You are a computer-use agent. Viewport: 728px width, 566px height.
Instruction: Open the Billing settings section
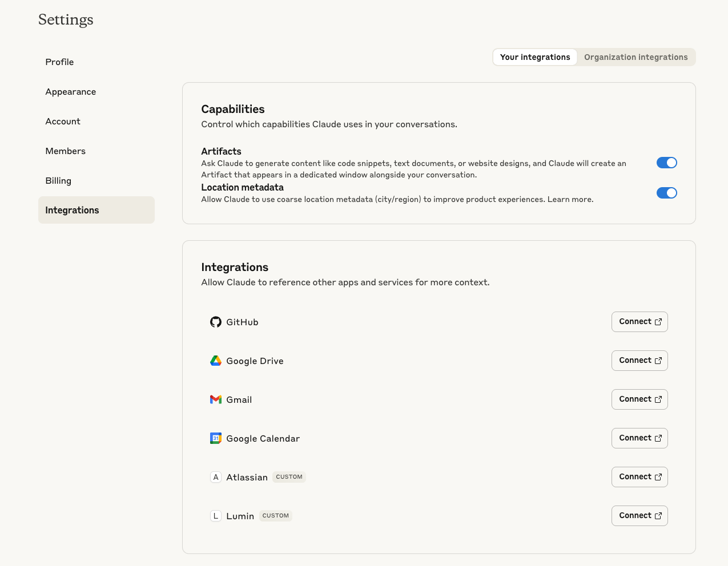click(x=58, y=180)
